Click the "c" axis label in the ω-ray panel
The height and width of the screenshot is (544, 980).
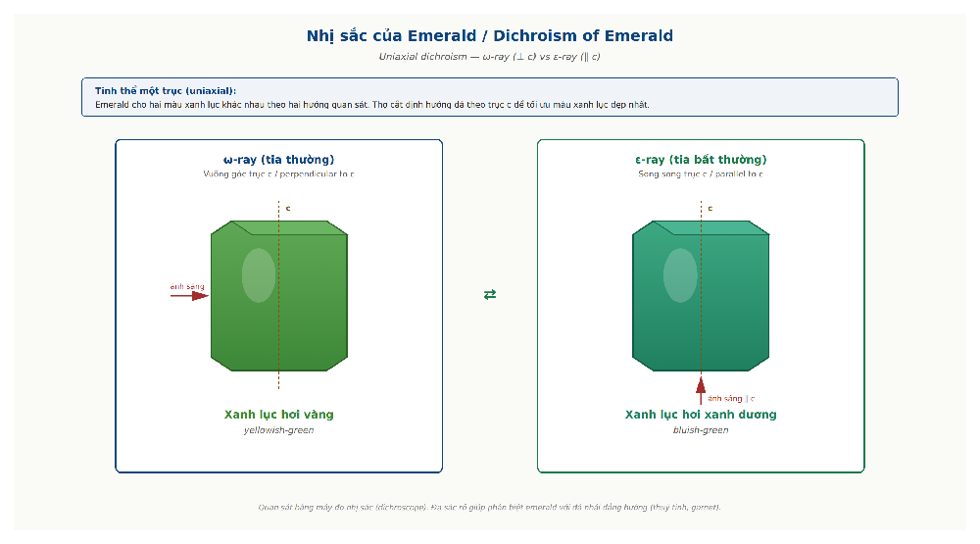click(288, 208)
